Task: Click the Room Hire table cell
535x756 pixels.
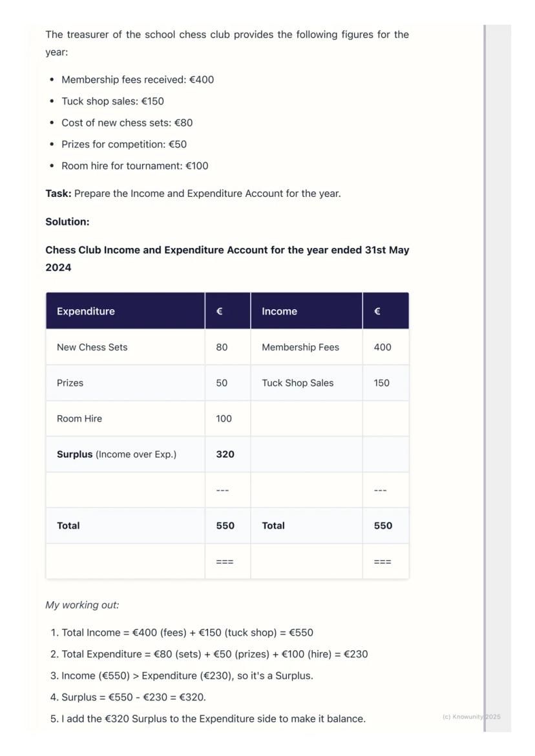Action: pyautogui.click(x=79, y=418)
